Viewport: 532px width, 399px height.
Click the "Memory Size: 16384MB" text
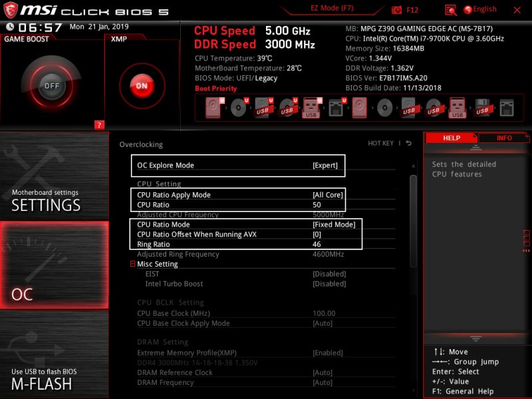385,49
